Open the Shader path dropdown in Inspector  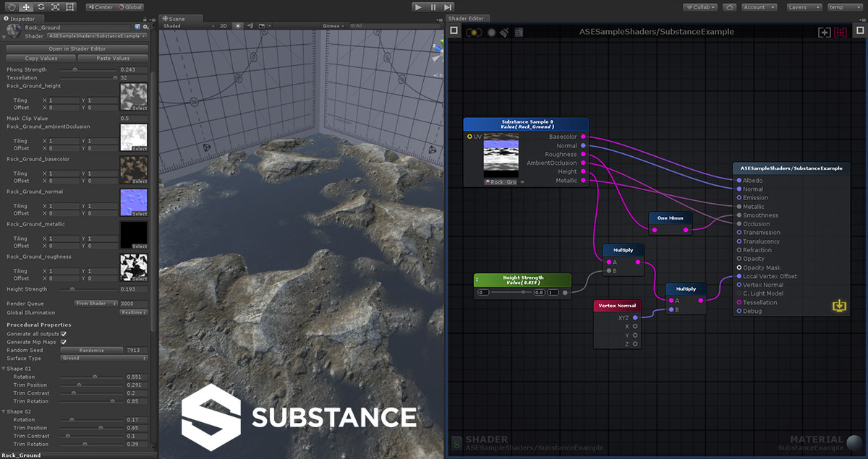[x=96, y=35]
